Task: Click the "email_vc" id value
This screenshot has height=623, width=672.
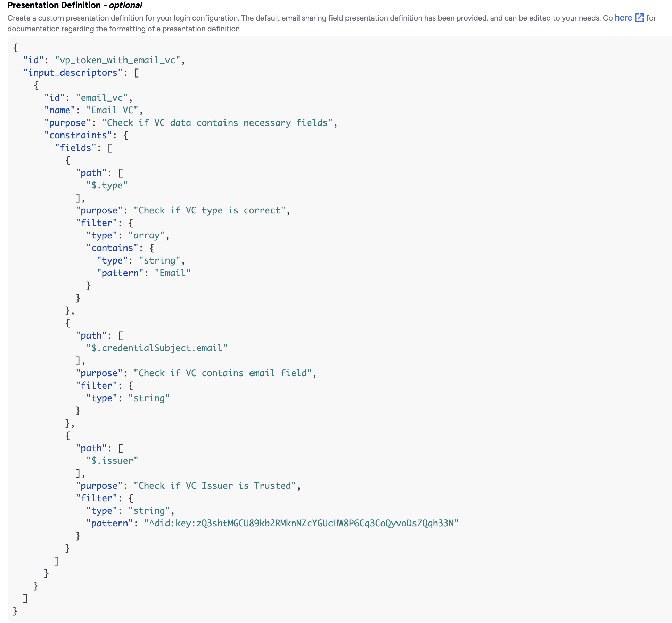Action: (x=102, y=98)
